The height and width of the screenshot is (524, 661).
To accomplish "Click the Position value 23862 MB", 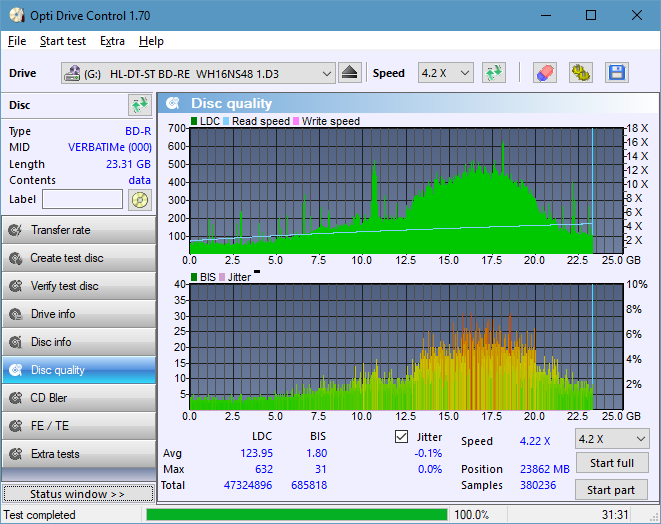I will (545, 469).
